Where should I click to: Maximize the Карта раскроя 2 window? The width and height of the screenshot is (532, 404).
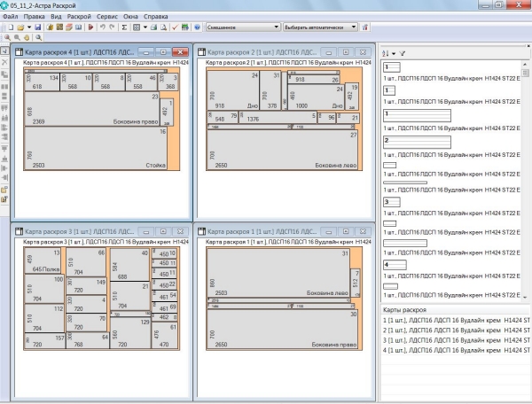click(x=346, y=52)
